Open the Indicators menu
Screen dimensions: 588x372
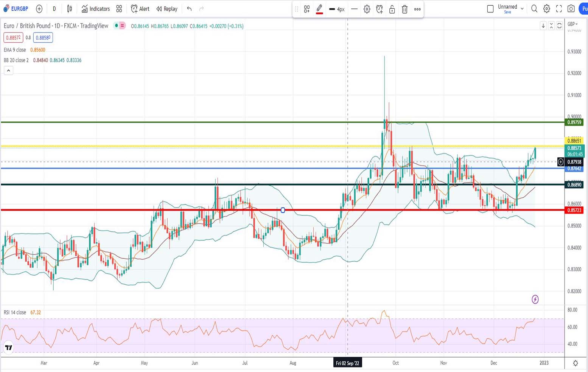pos(96,9)
